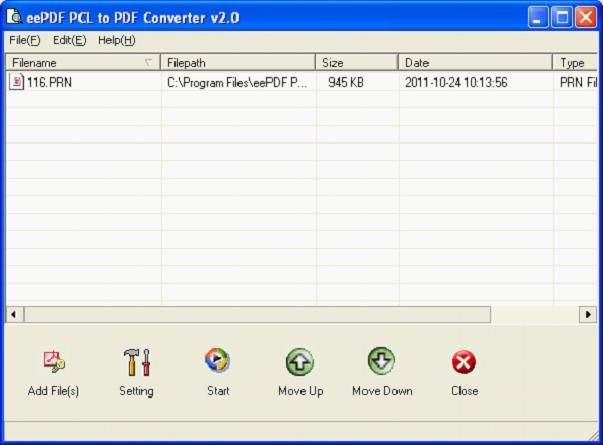This screenshot has width=603, height=445.
Task: Click the Setting label text
Action: click(136, 391)
